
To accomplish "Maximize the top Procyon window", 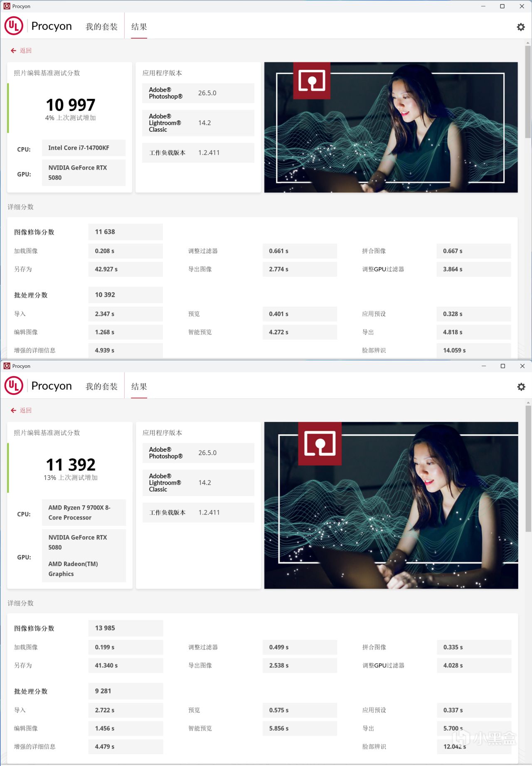I will click(502, 6).
